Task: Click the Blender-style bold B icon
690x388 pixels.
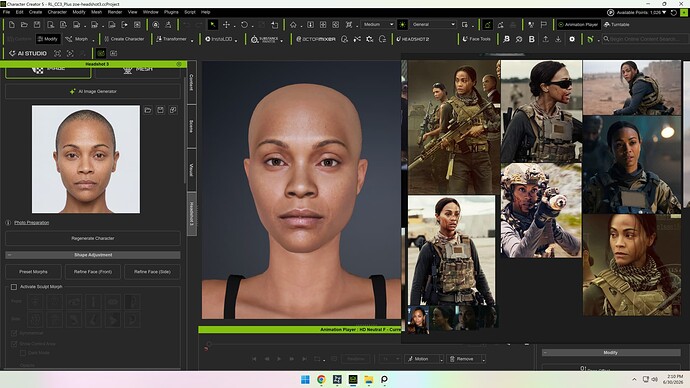Action: coord(532,39)
